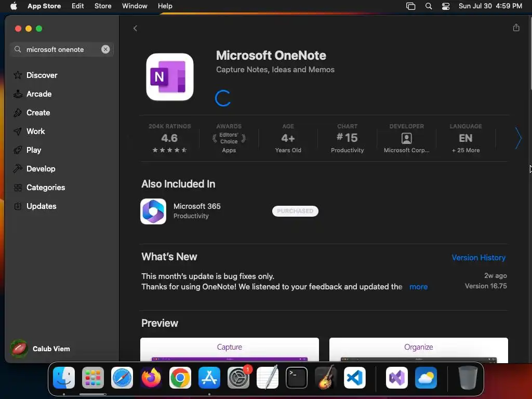
Task: Go back with the chevron arrow
Action: coord(135,29)
